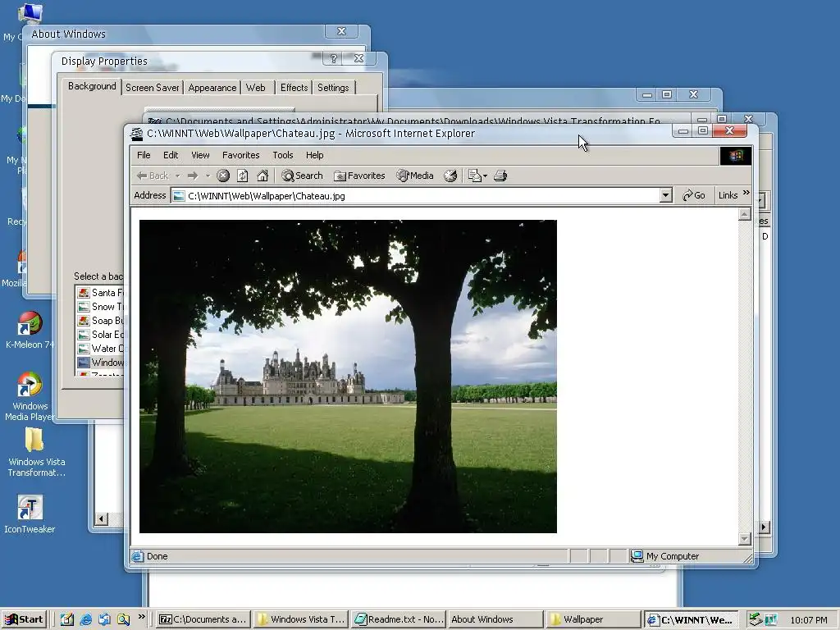Switch to Readme.txt Notepad taskbar button

[x=399, y=619]
